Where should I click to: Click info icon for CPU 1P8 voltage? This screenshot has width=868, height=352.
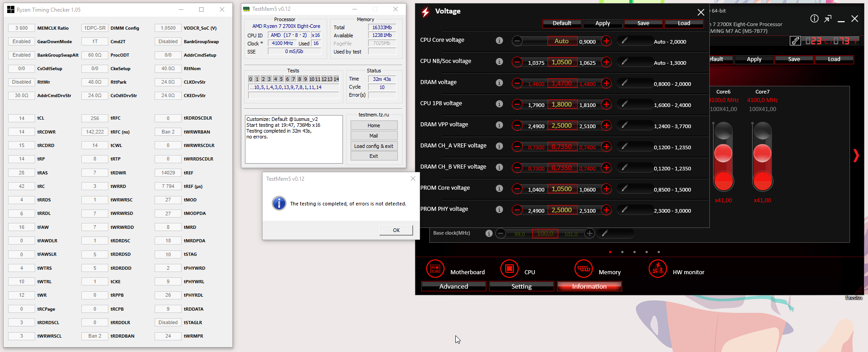click(x=499, y=104)
